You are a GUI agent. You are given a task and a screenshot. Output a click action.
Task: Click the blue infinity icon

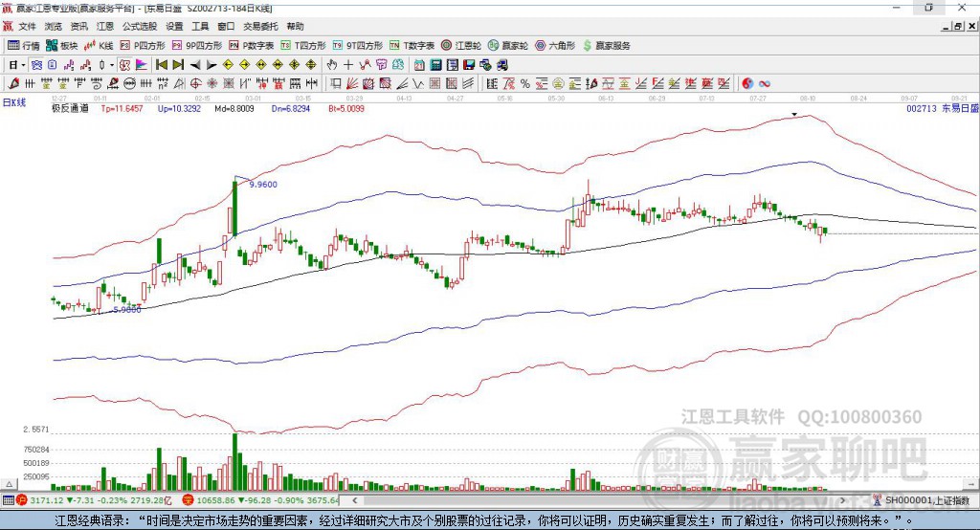coord(764,83)
